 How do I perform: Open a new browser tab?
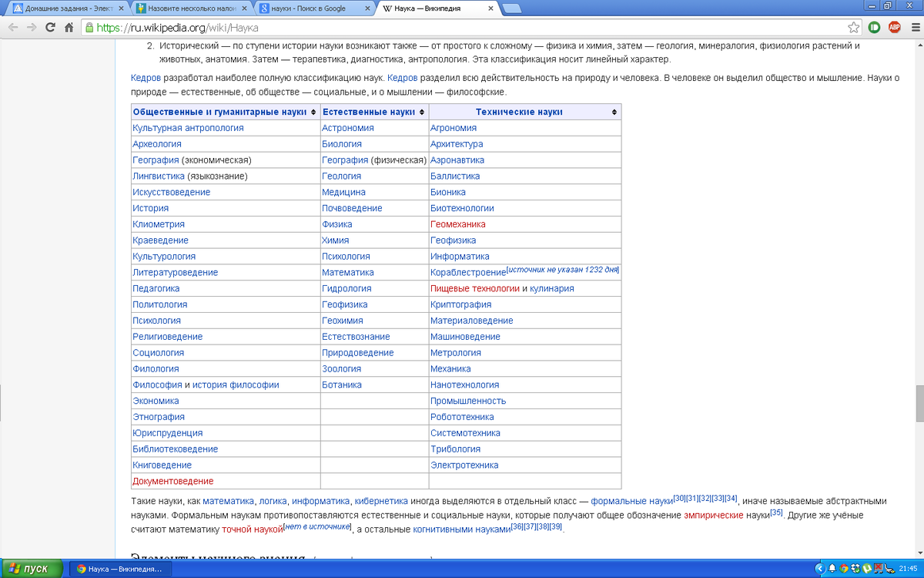[x=512, y=8]
